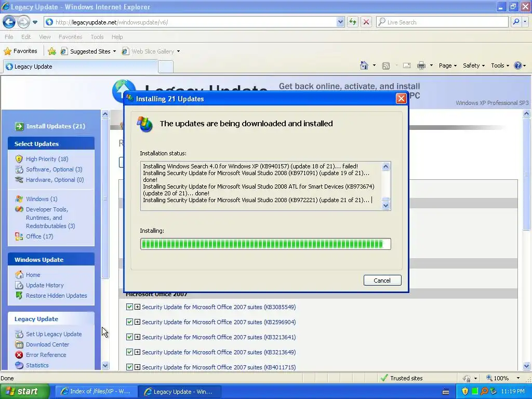532x399 pixels.
Task: Open recent pages dropdown beside Forward button
Action: pos(35,22)
